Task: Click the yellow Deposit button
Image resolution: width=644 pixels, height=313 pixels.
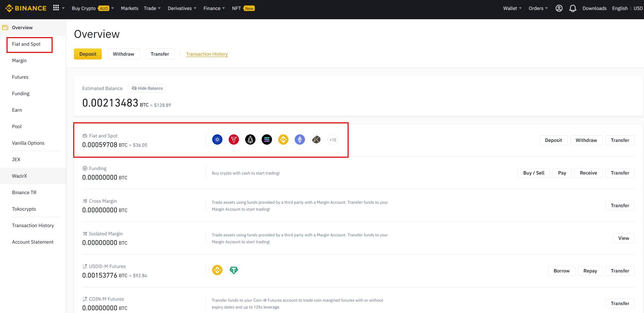Action: [x=88, y=54]
